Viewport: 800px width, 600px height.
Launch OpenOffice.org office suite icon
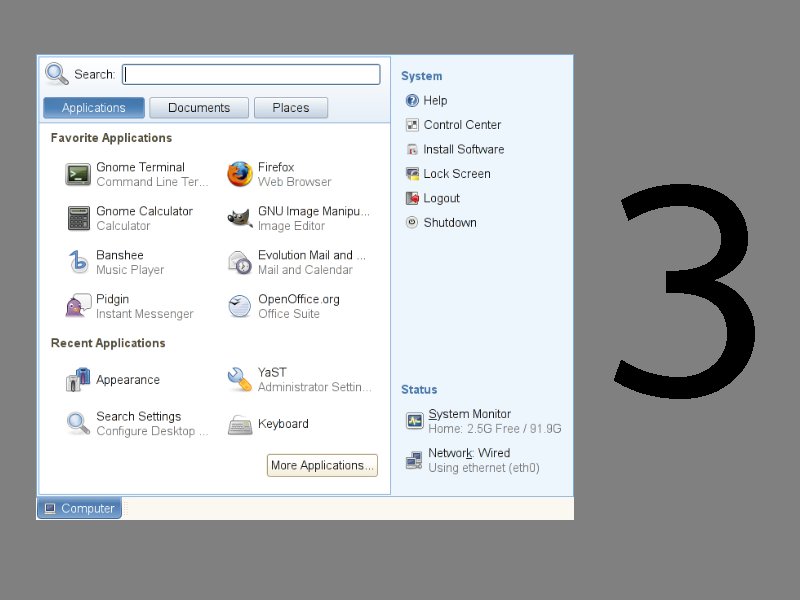[239, 306]
